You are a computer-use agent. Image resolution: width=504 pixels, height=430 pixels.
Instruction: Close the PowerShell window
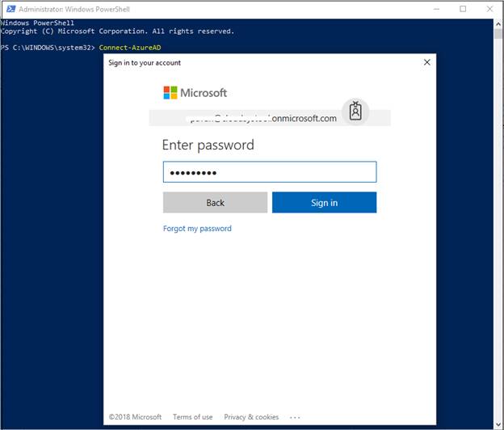point(489,9)
